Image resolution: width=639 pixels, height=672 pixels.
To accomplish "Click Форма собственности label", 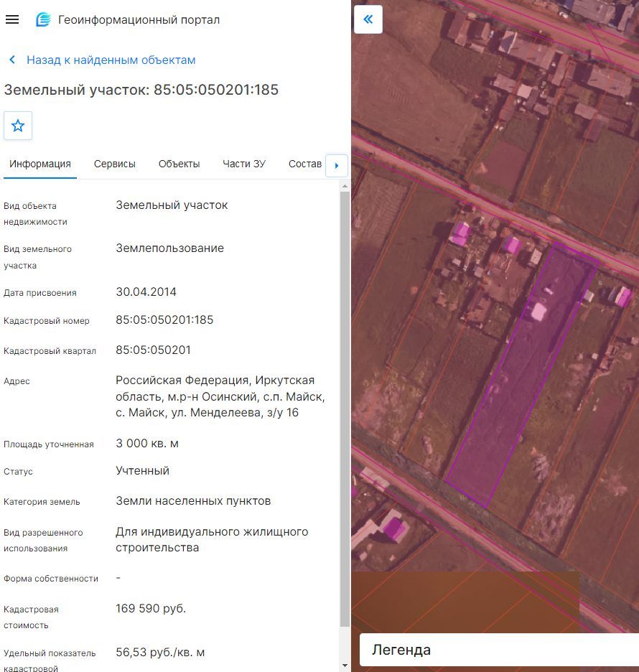I will pos(50,579).
